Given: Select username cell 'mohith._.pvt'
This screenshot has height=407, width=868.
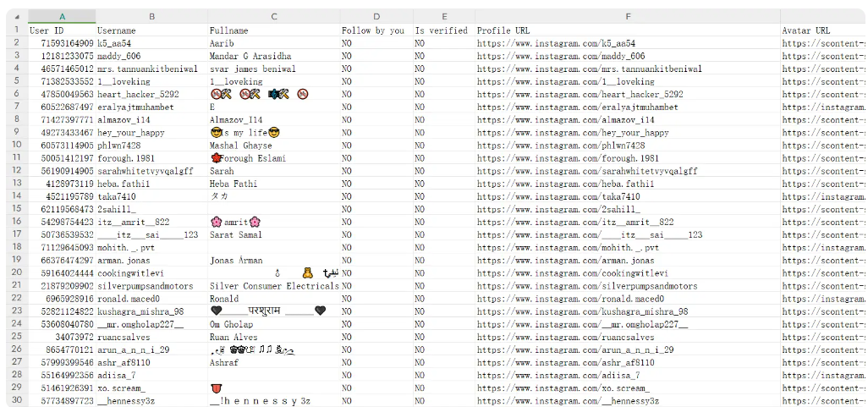Looking at the screenshot, I should click(151, 248).
